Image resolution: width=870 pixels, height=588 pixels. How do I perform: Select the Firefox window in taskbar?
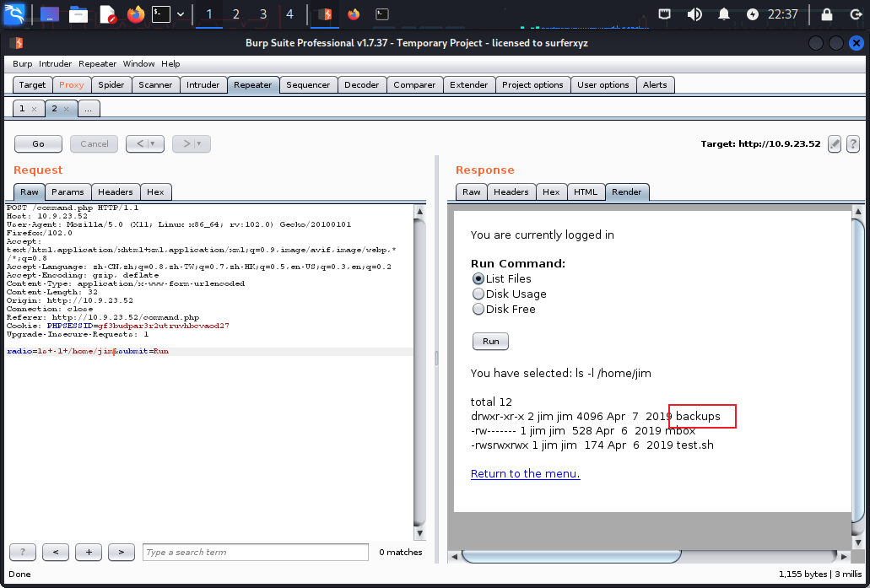[354, 14]
